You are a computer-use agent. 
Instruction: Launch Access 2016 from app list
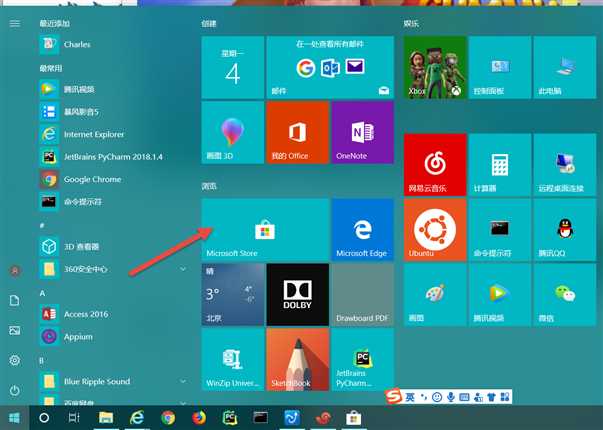pos(113,314)
